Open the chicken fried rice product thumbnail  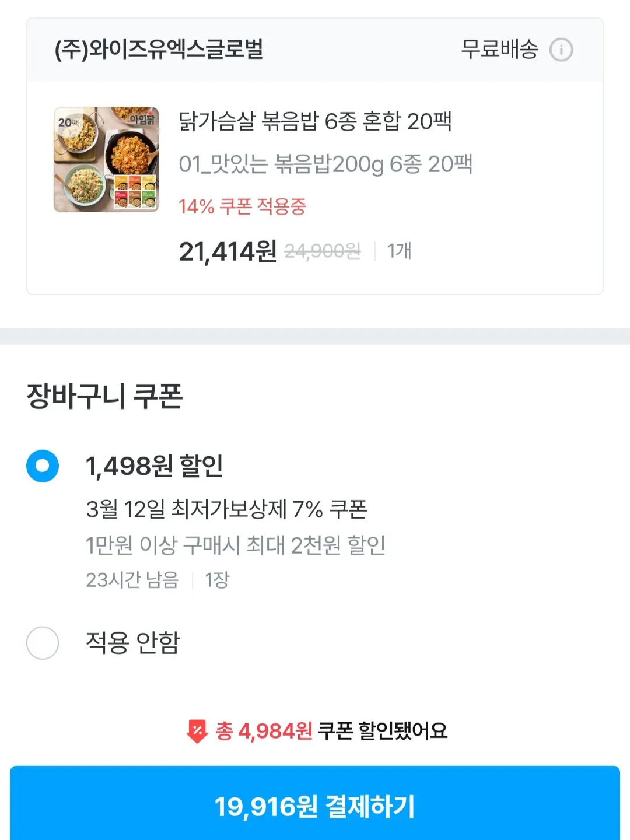click(x=106, y=159)
